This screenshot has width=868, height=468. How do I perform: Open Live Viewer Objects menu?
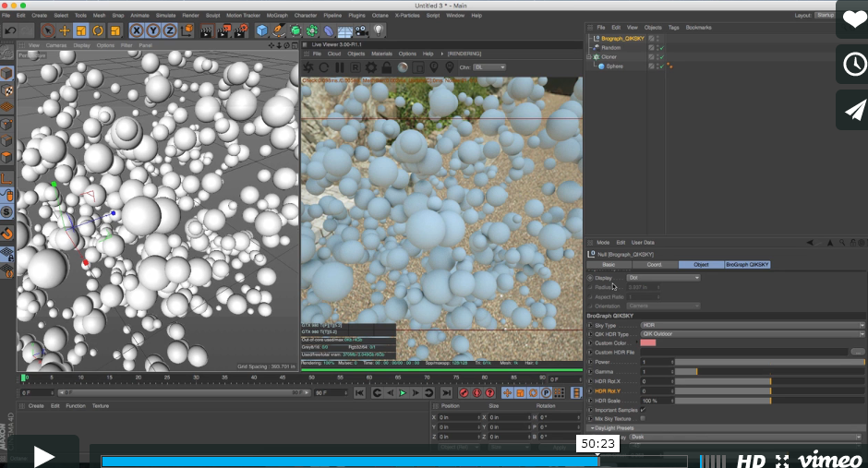356,54
